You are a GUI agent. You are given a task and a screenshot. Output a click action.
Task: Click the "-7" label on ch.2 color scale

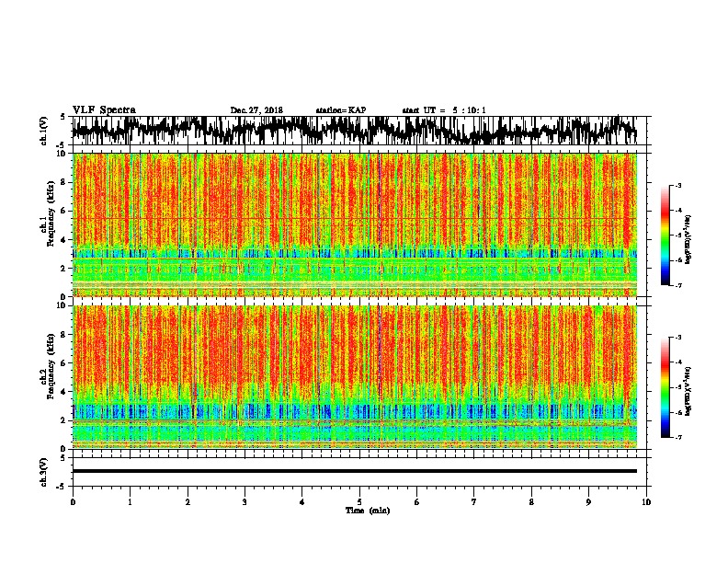click(x=677, y=438)
